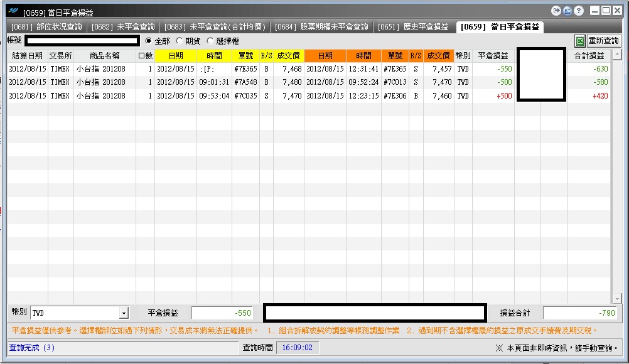The height and width of the screenshot is (364, 629).
Task: Click the time cell 12:31:41
Action: click(x=363, y=69)
